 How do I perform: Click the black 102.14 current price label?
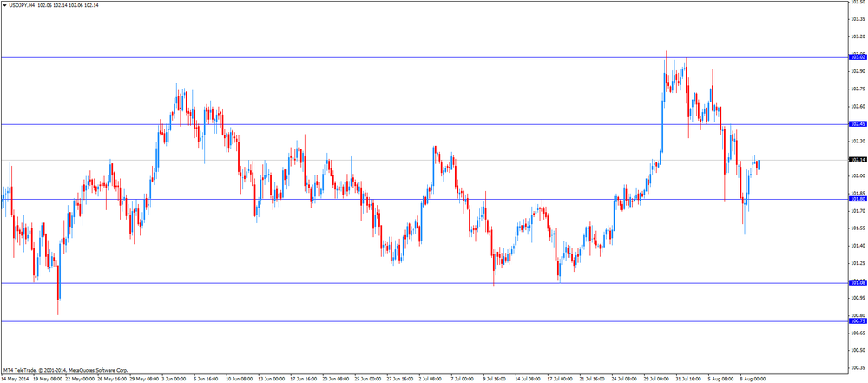point(858,160)
